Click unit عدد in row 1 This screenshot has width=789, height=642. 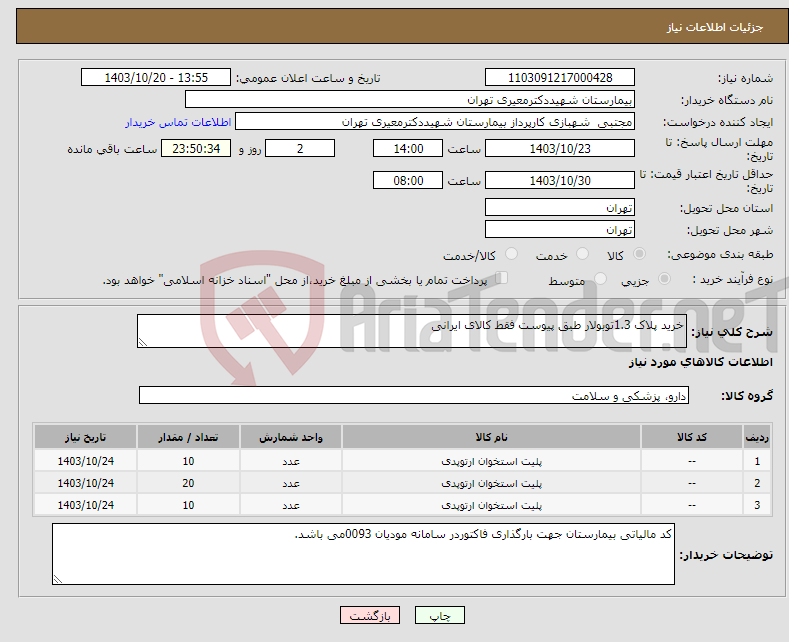coord(291,461)
